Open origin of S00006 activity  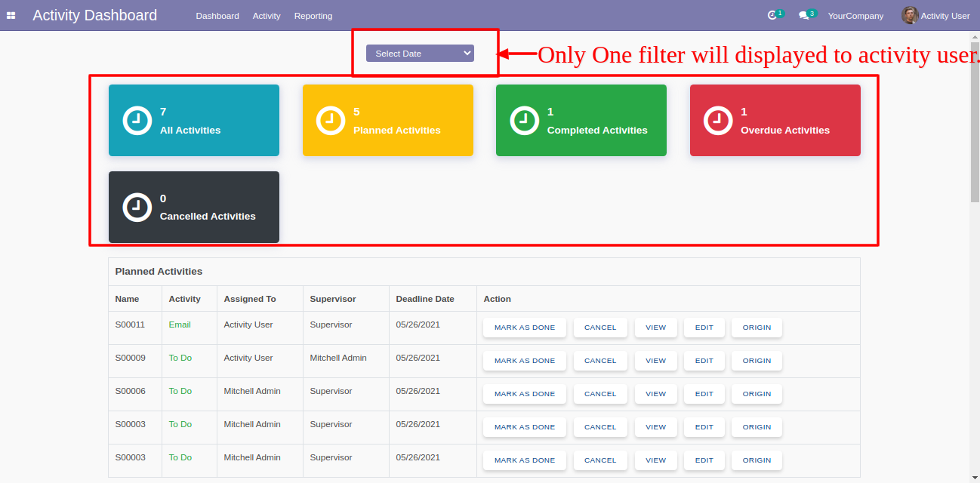pyautogui.click(x=757, y=394)
